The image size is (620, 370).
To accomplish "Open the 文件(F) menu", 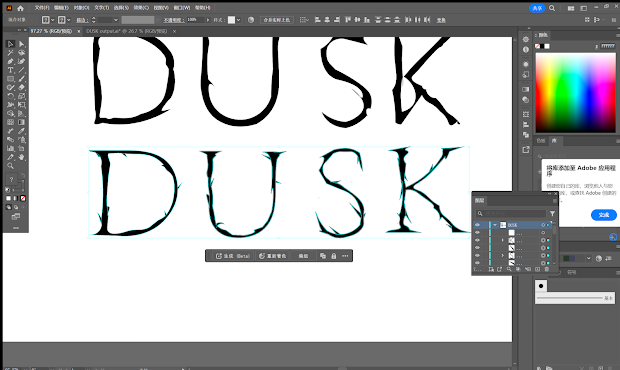I will coord(42,8).
